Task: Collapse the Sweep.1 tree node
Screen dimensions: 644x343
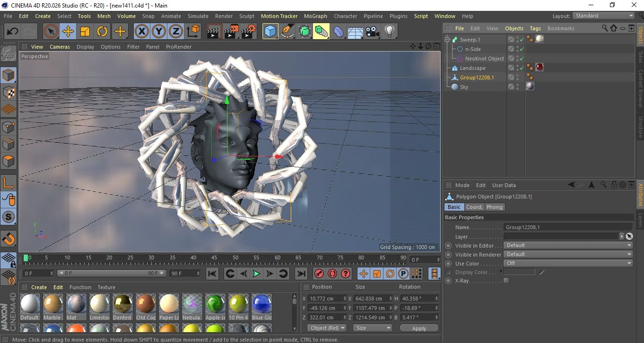Action: point(447,40)
